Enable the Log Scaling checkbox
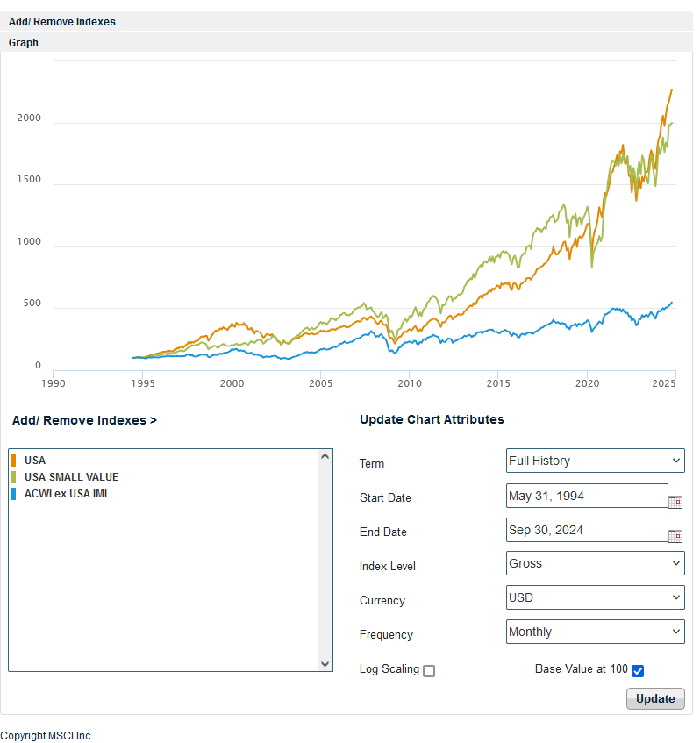Image resolution: width=700 pixels, height=743 pixels. pyautogui.click(x=429, y=671)
